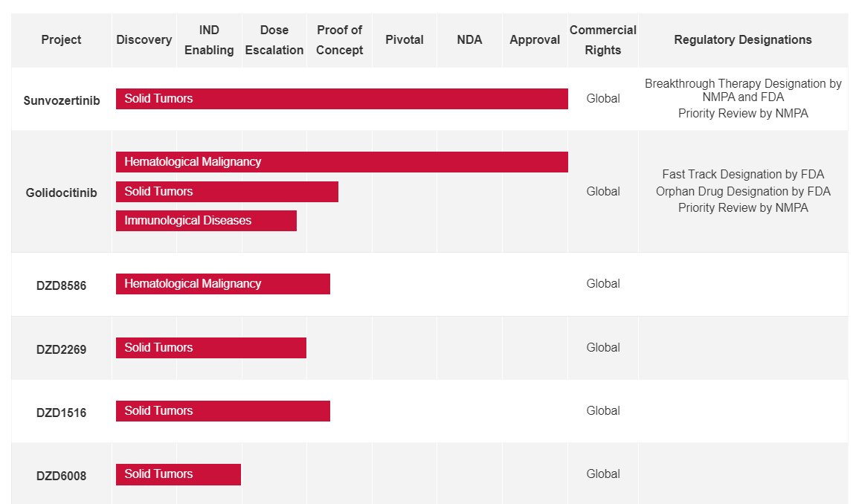
Task: Select the DZD1516 project label
Action: coord(62,412)
